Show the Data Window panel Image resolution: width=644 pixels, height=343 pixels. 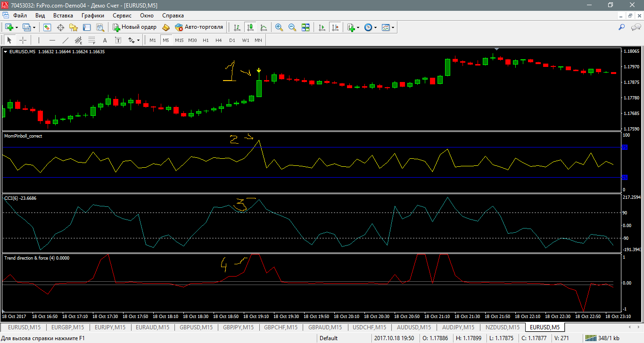[x=60, y=27]
